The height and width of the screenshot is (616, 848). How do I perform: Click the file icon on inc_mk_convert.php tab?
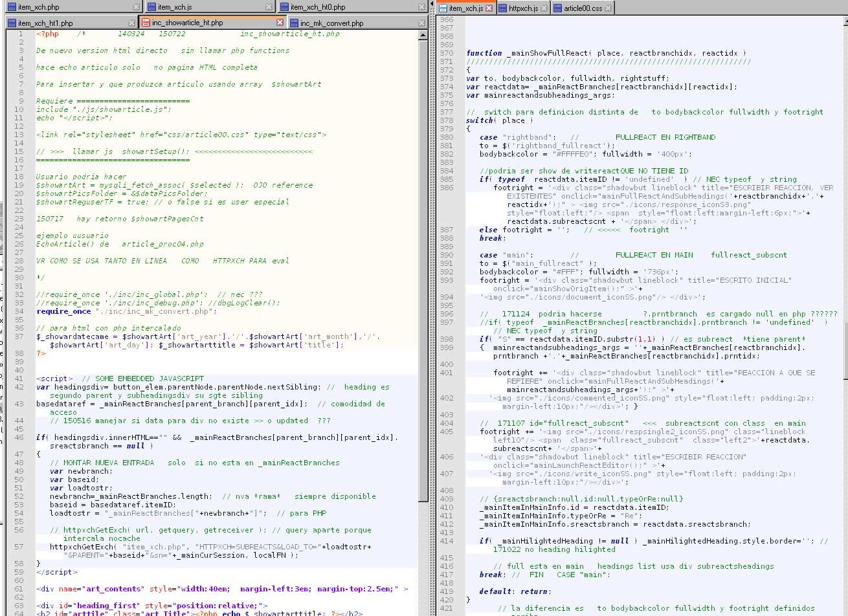[293, 23]
